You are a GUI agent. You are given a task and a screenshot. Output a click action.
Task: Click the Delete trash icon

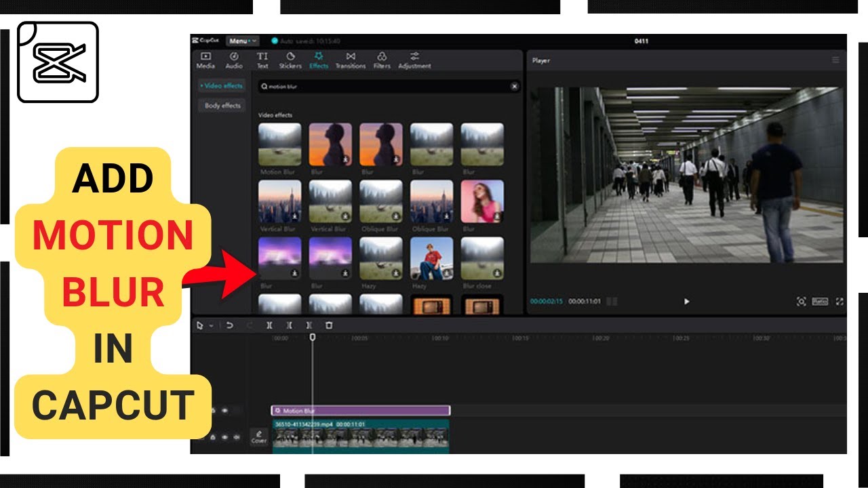(329, 325)
